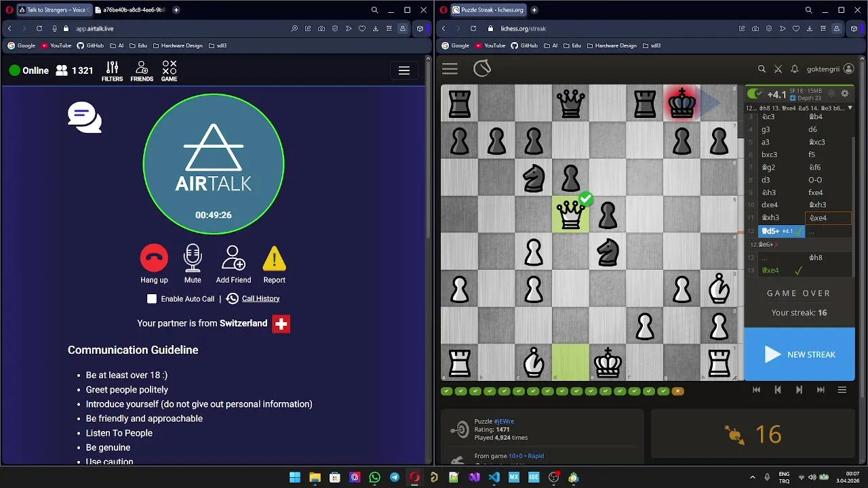Reload the airtalk page

point(39,28)
